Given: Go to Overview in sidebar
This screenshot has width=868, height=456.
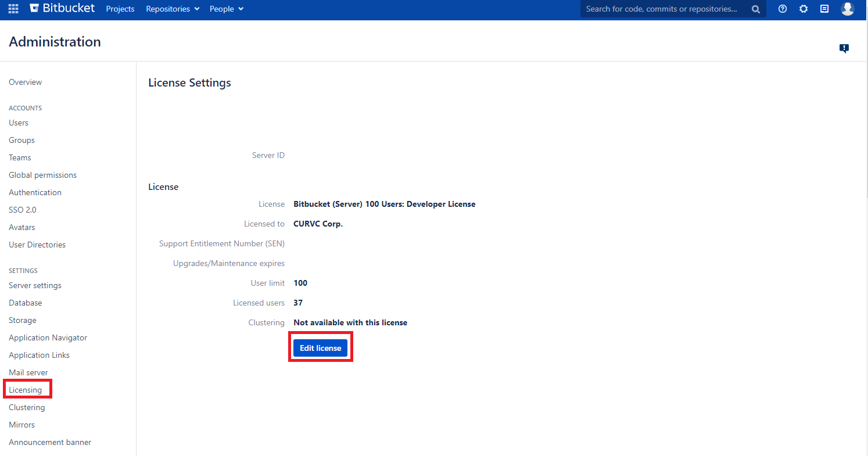Looking at the screenshot, I should click(26, 82).
